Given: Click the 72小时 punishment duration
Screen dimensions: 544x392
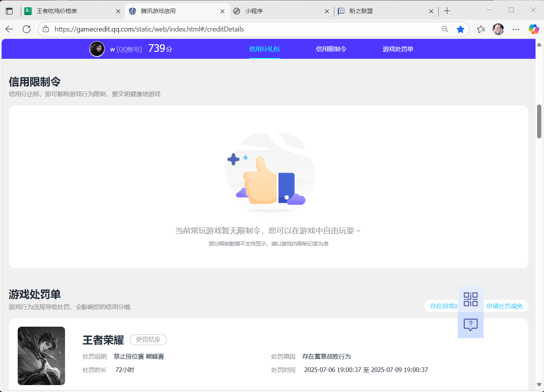Looking at the screenshot, I should (x=125, y=370).
